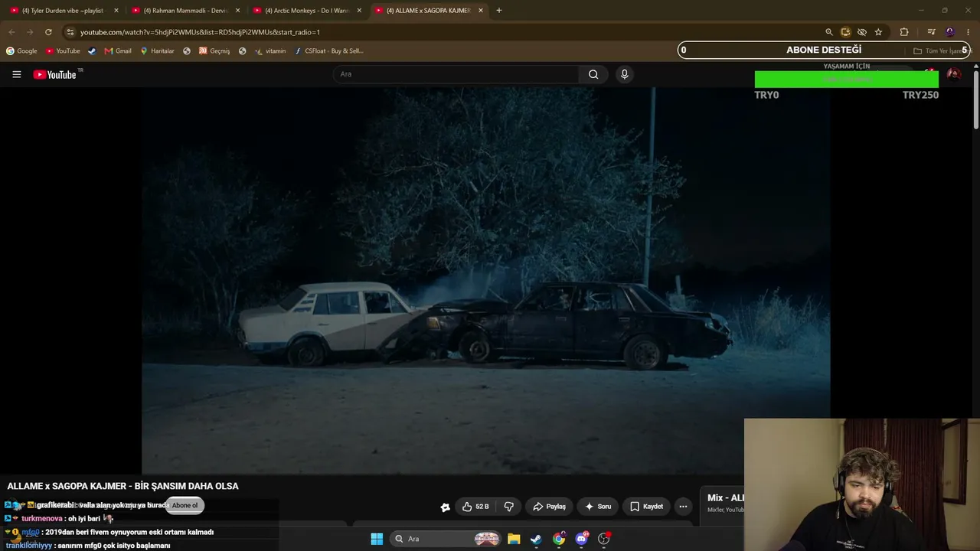Screen dimensions: 980x551
Task: Open the Haritalar bookmark
Action: tap(157, 51)
